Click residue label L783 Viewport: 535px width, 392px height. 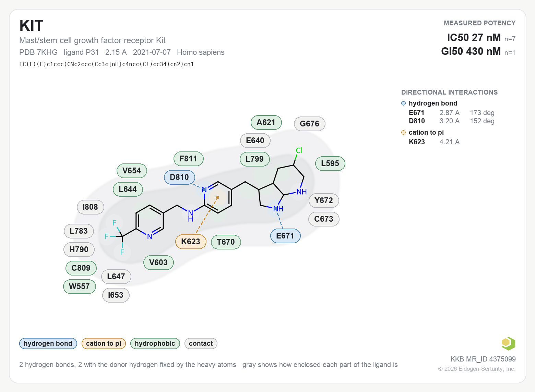coord(79,231)
